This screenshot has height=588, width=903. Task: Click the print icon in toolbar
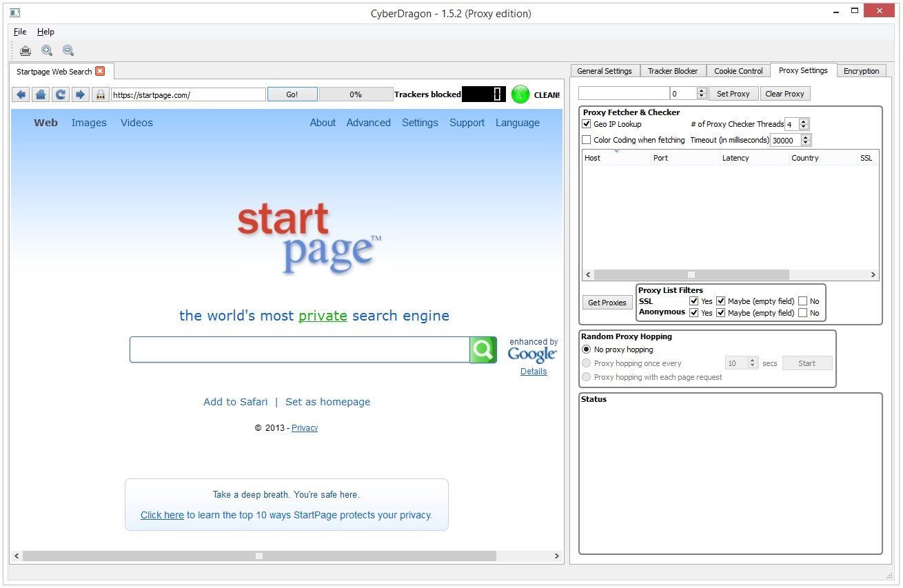(x=26, y=50)
